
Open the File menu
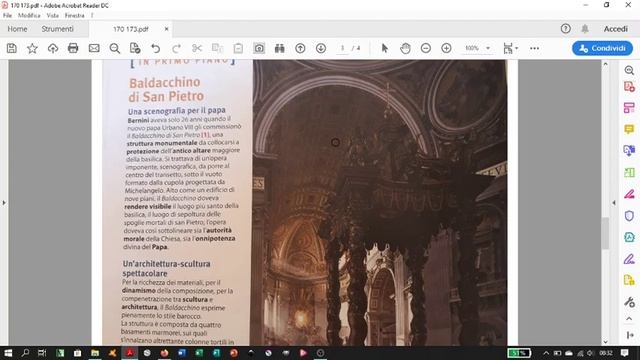pyautogui.click(x=7, y=16)
